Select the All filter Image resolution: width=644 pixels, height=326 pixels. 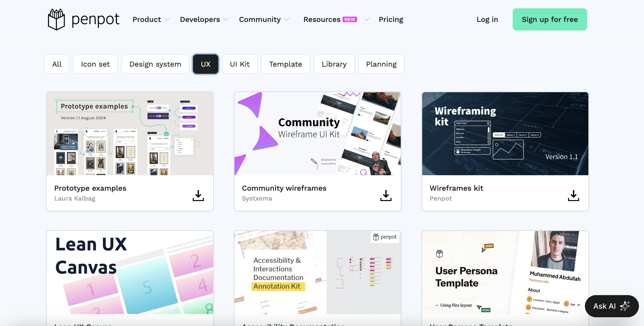57,64
